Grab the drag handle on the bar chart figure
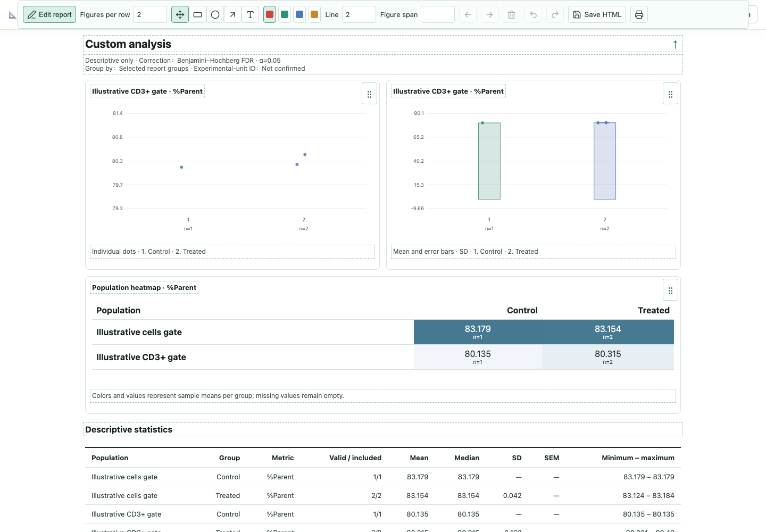 point(670,94)
